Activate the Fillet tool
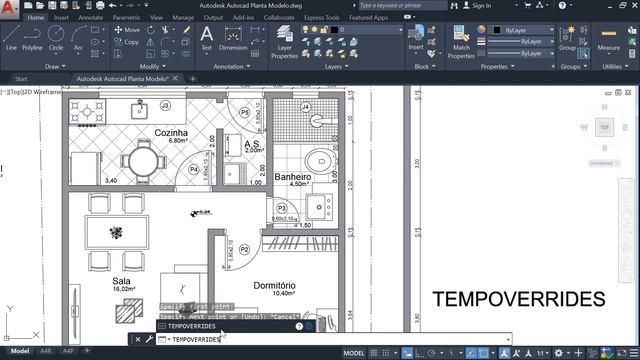 click(x=165, y=42)
